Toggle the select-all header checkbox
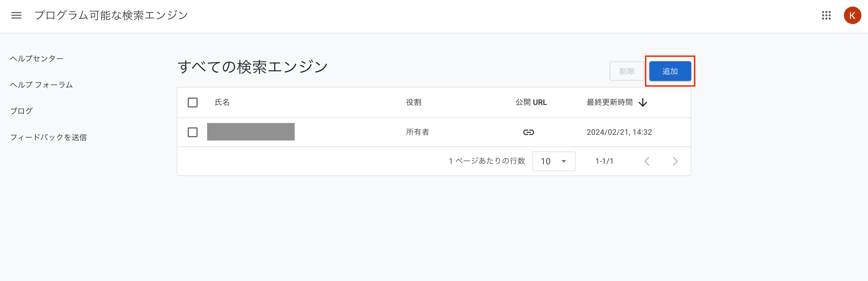The image size is (868, 281). click(192, 102)
